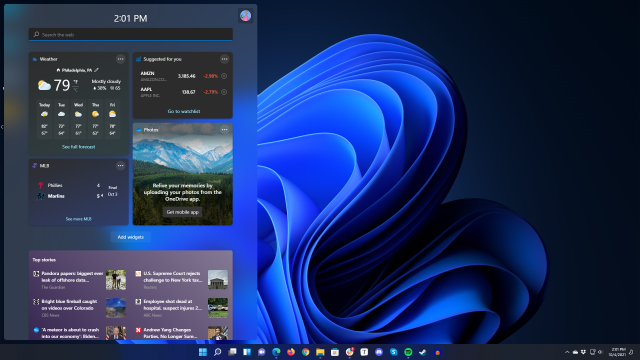The image size is (640, 360).
Task: Edit the Philadelphia, PA location pencil icon
Action: click(97, 70)
